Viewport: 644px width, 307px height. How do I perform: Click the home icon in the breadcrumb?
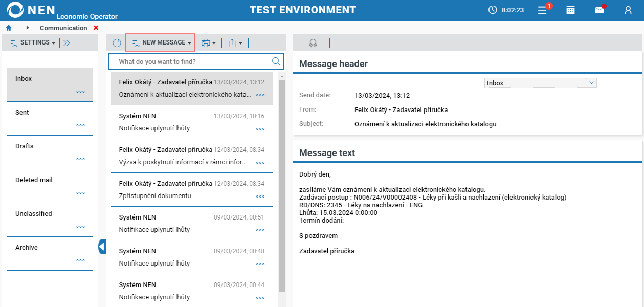[x=9, y=28]
